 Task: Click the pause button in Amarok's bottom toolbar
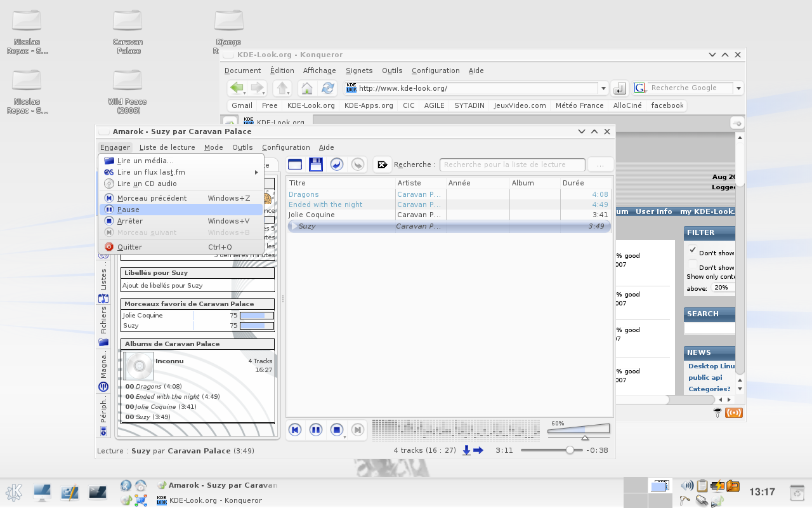coord(316,430)
